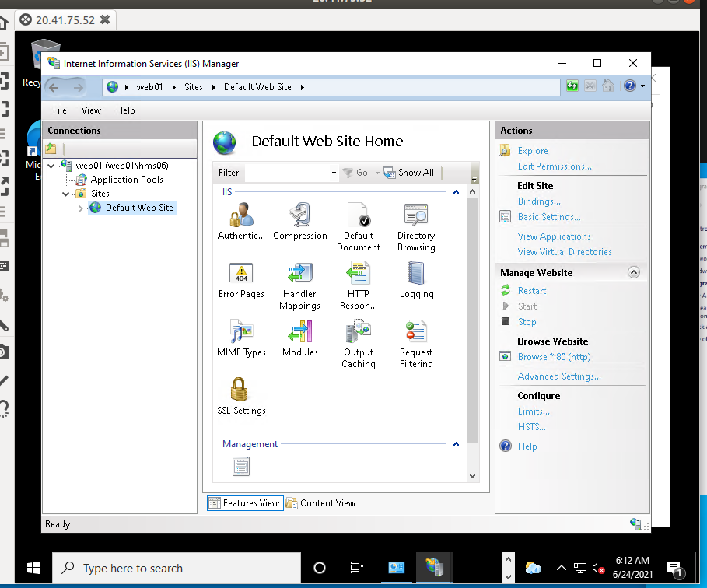Click the Back navigation arrow

tap(54, 87)
